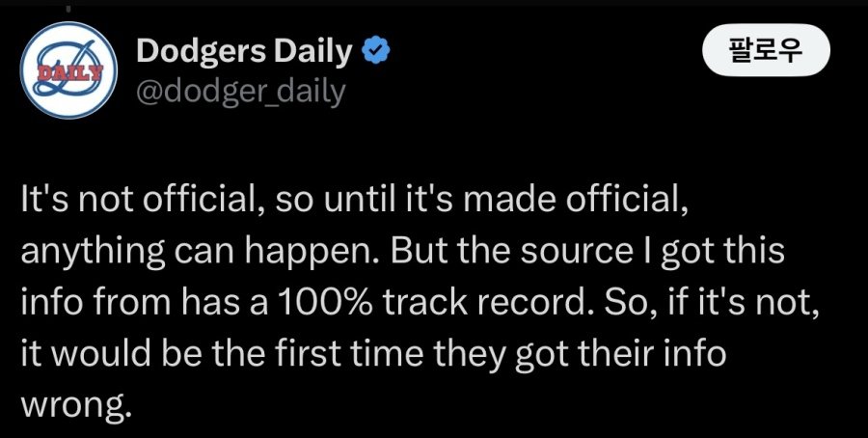
Task: Click the @dodger_daily handle
Action: [240, 94]
